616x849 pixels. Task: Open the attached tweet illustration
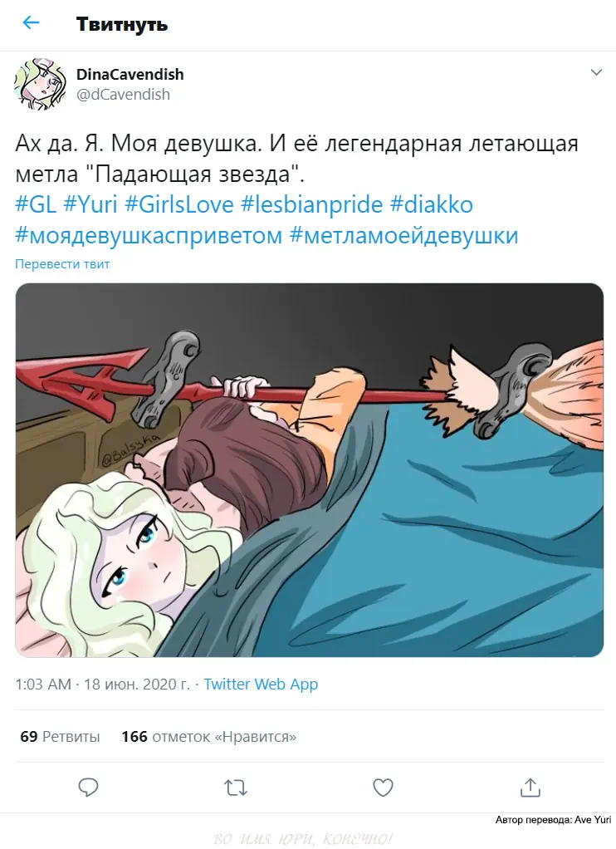(309, 470)
